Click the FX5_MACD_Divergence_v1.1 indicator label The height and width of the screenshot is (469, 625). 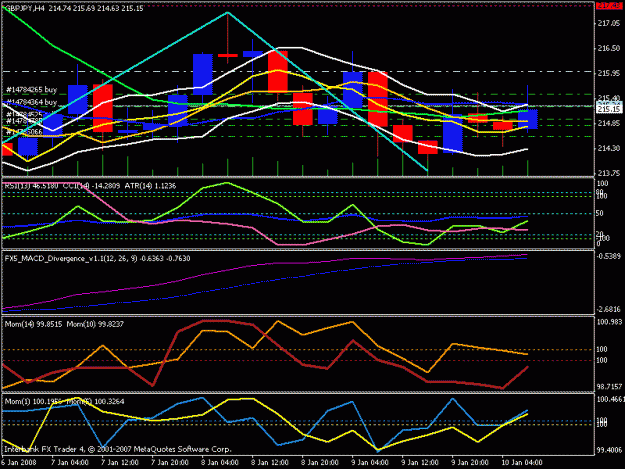[98, 259]
